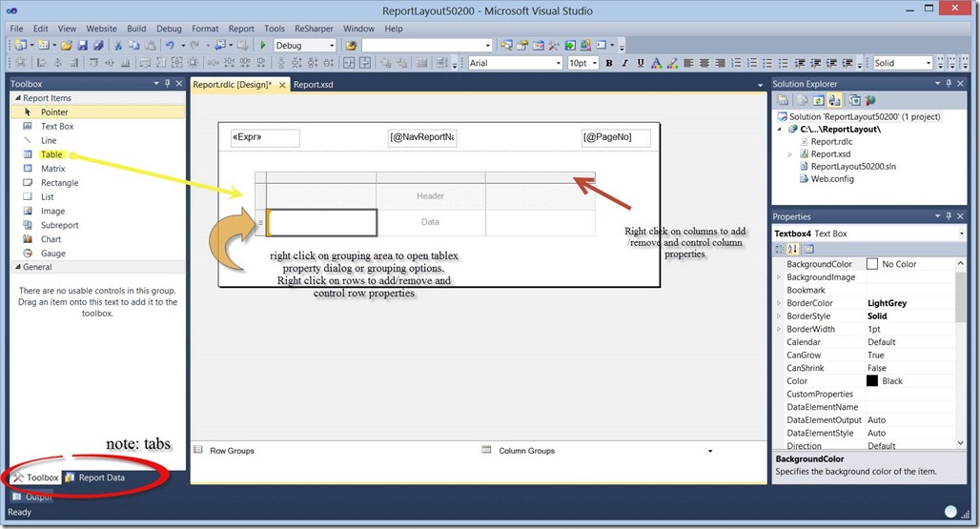
Task: Collapse the General toolbox group
Action: (18, 267)
